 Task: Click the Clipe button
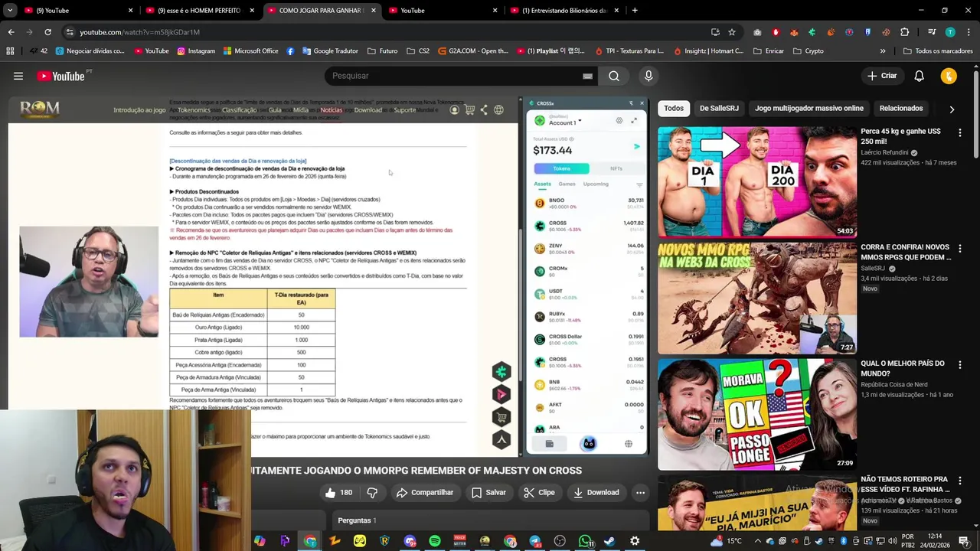pyautogui.click(x=539, y=493)
